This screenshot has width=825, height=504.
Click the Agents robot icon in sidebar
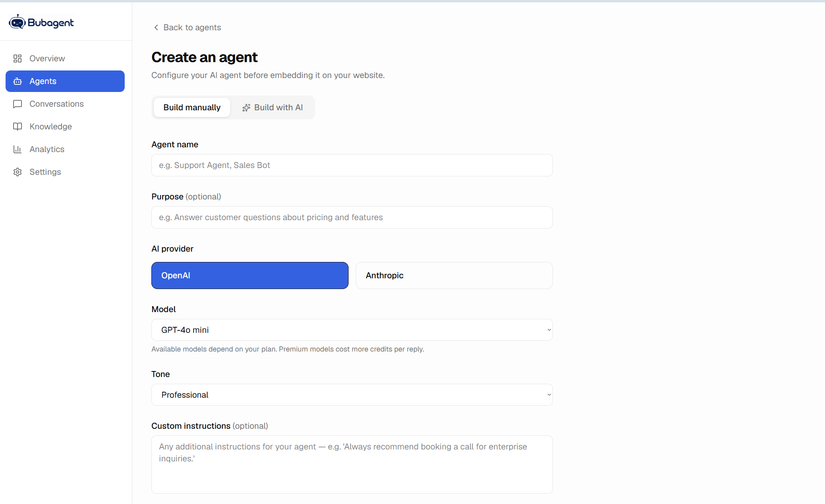(18, 81)
